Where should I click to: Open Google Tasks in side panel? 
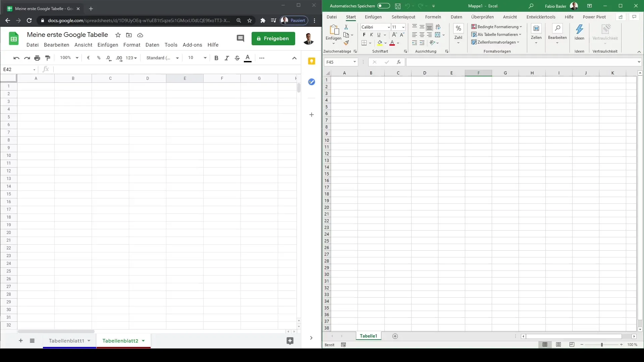312,82
